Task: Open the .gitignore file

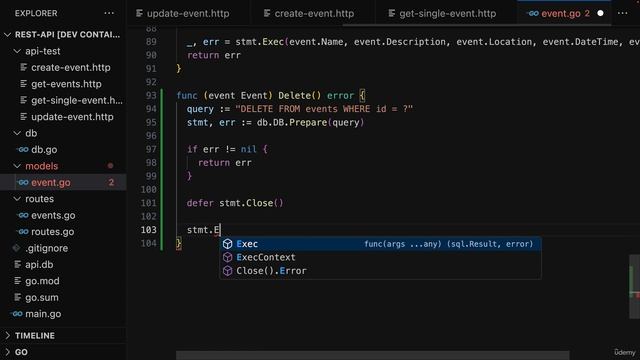Action: [x=63, y=248]
